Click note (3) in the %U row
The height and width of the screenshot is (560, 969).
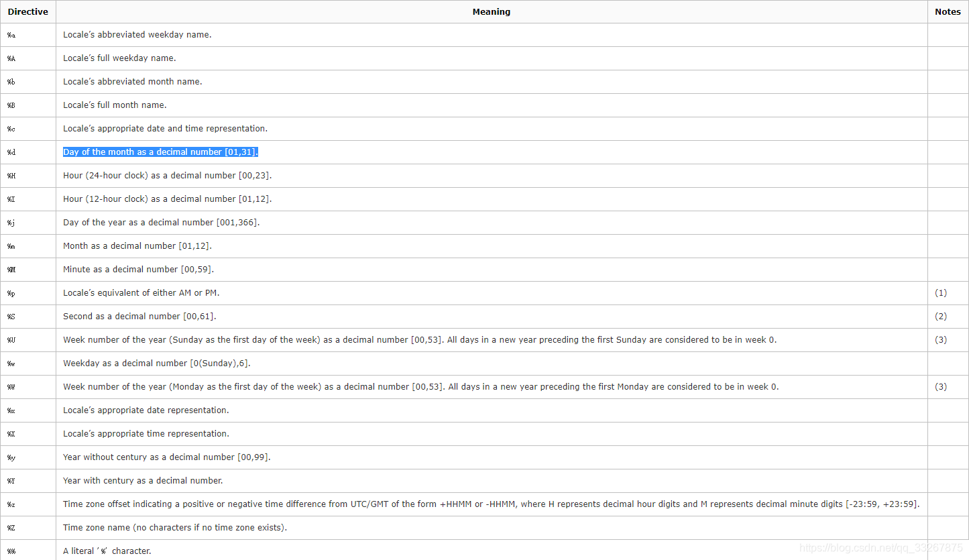[941, 340]
